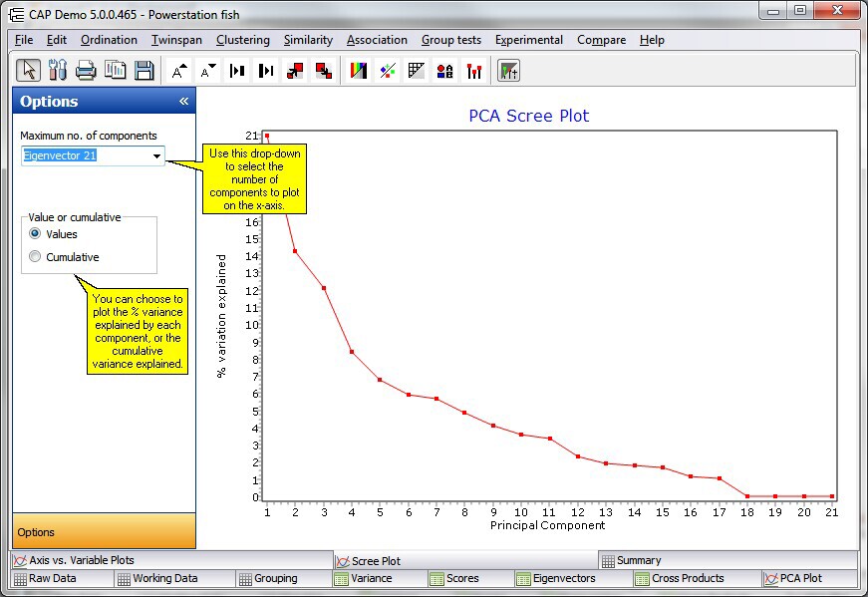
Task: Click the enlarge point markers icon
Action: click(x=295, y=71)
